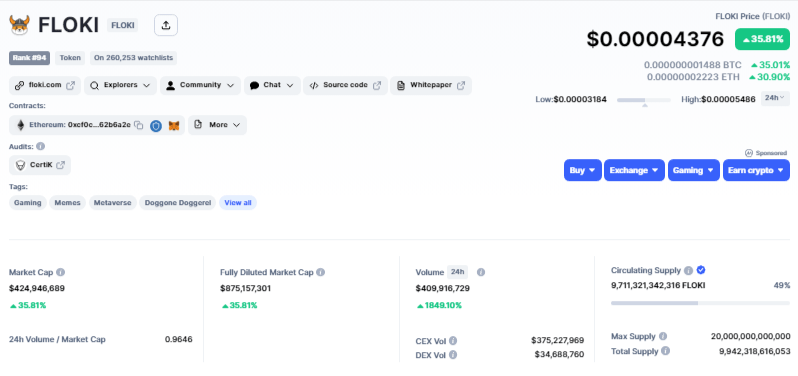Click the Max Supply 20,000,000,000,000 value

(751, 336)
